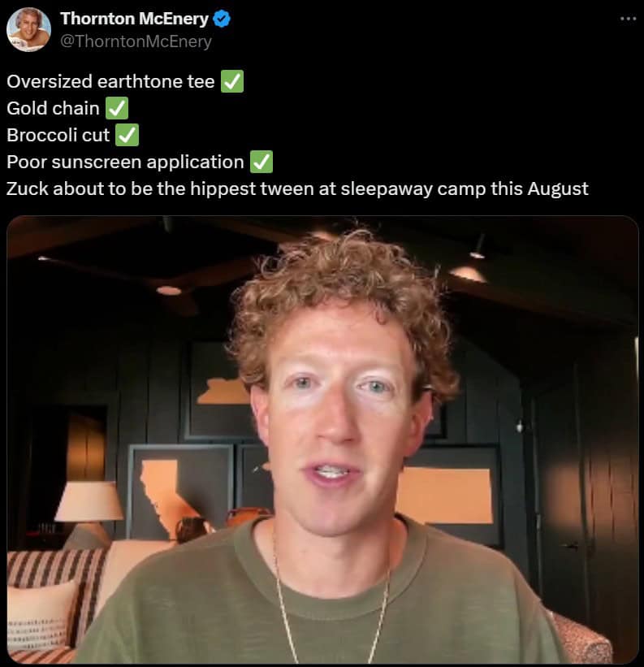Select the "Broccoli cut" text line
Image resolution: width=644 pixels, height=667 pixels.
coord(58,136)
